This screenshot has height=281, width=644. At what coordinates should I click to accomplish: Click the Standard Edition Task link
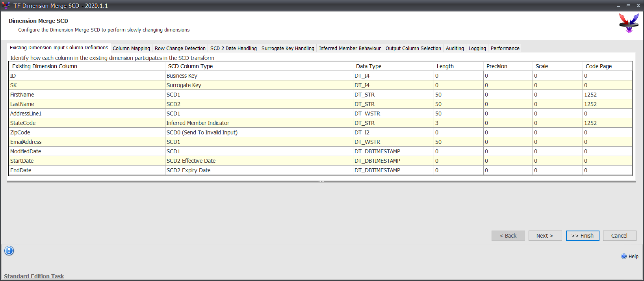(34, 276)
